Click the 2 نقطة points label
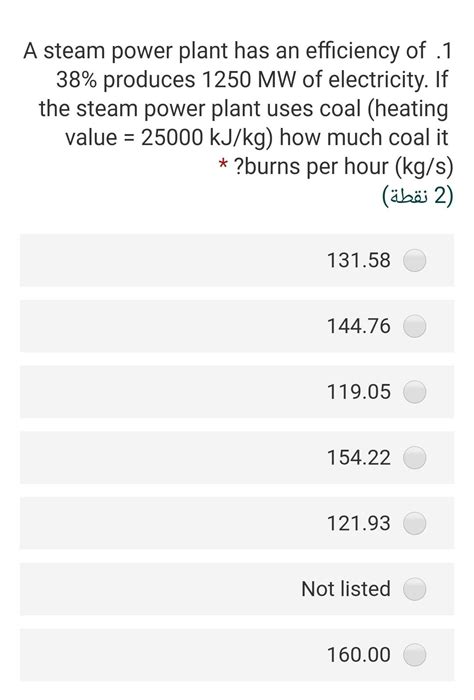This screenshot has height=700, width=474. (x=418, y=196)
